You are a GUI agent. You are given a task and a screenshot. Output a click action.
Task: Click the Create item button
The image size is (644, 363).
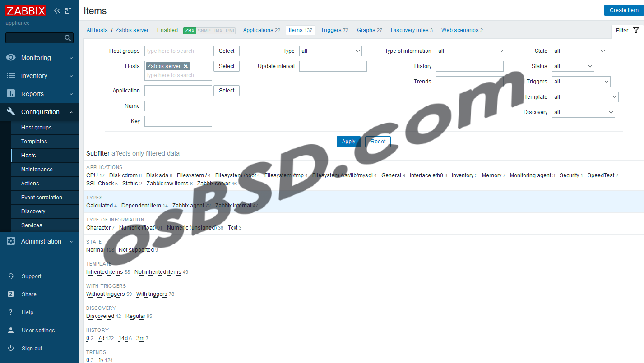tap(624, 10)
